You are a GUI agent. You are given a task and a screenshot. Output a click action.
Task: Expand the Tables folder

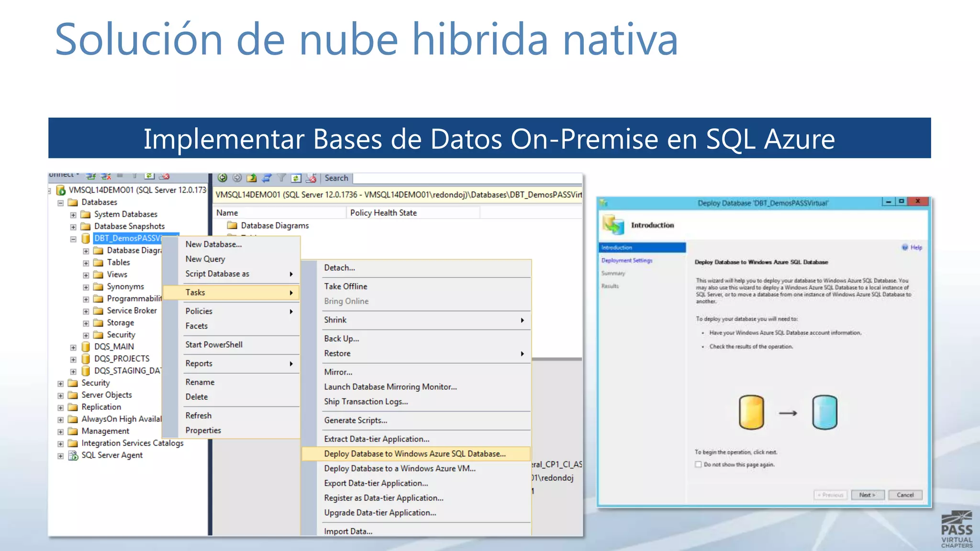(86, 263)
